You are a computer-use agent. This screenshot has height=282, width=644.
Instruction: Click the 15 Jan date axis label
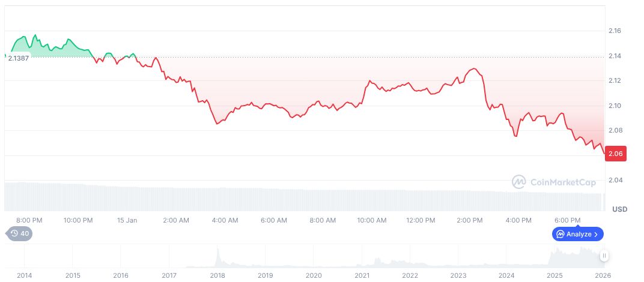(x=127, y=220)
